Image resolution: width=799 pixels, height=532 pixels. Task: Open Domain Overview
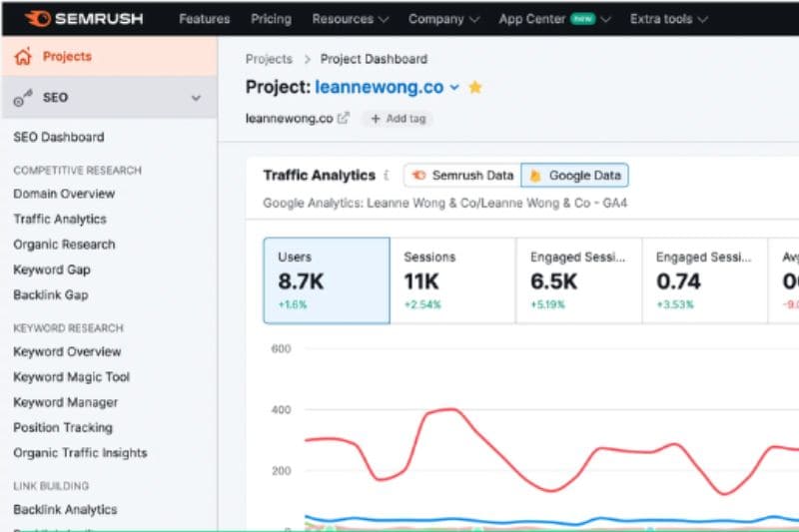[64, 194]
